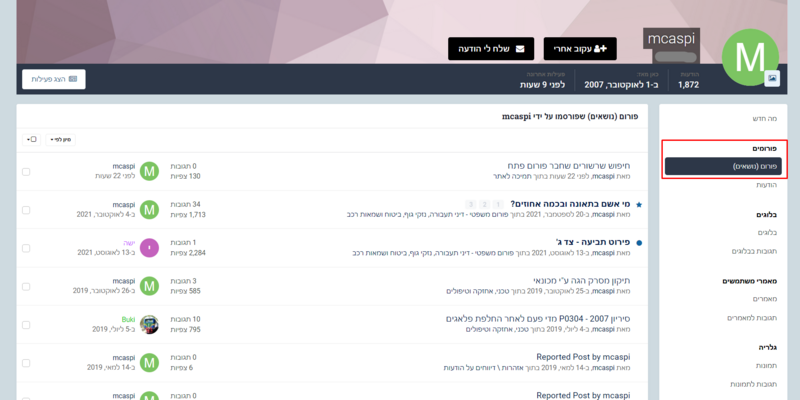Go to page 3 of 'מי אשם בתאונה'
The height and width of the screenshot is (400, 800).
coord(471,205)
